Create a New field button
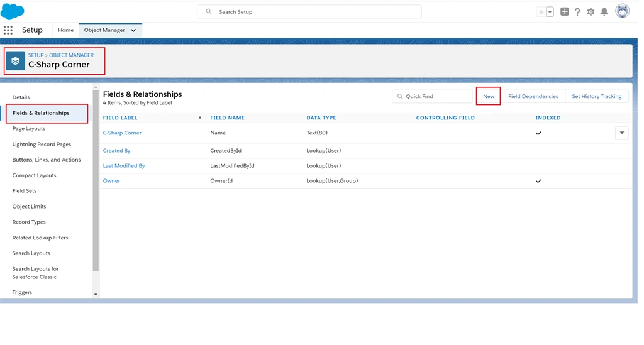This screenshot has height=345, width=644. tap(488, 96)
